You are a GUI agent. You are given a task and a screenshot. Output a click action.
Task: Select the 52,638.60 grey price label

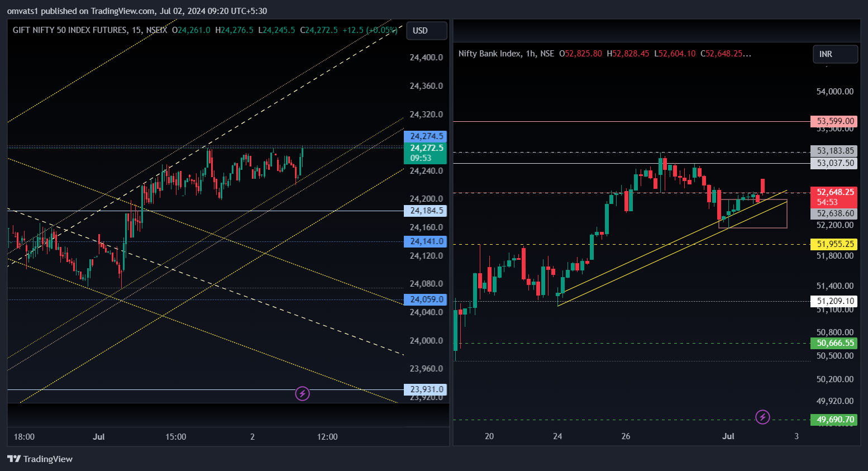click(833, 213)
